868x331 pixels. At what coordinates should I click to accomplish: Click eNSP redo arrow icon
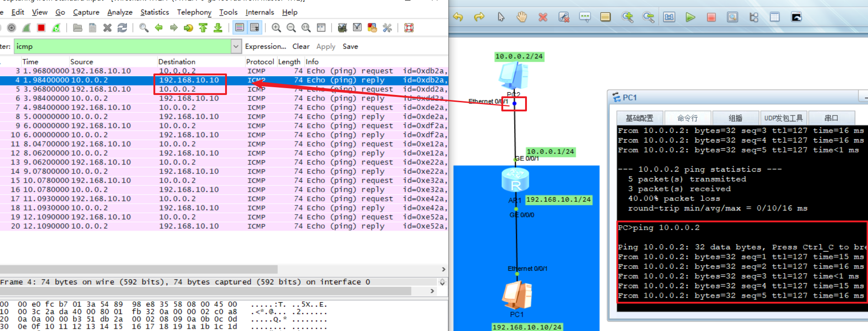click(x=479, y=17)
